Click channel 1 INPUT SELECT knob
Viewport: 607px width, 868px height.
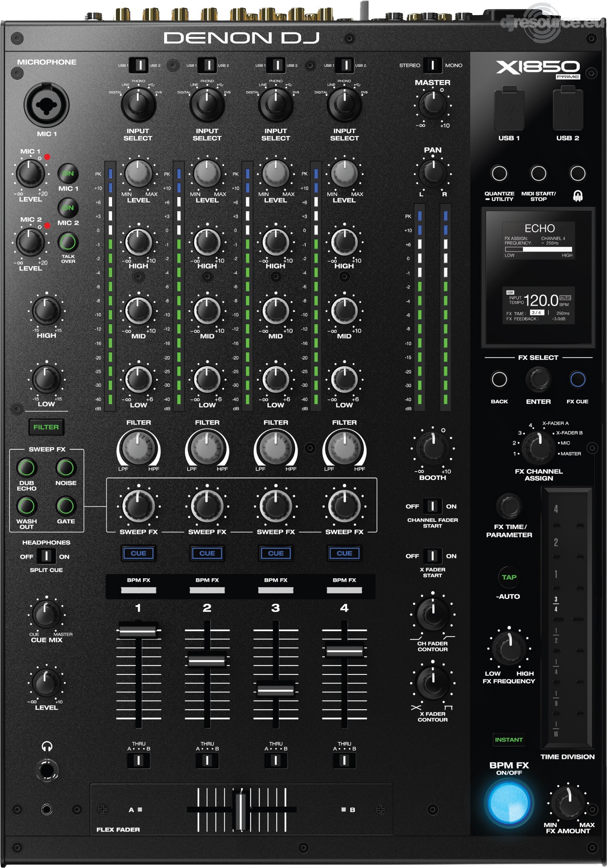(x=139, y=104)
